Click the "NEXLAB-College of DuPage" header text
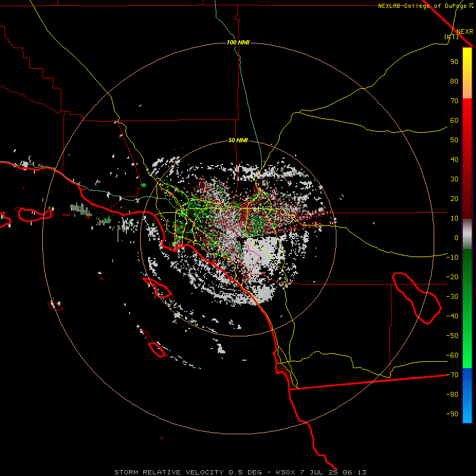 point(422,6)
